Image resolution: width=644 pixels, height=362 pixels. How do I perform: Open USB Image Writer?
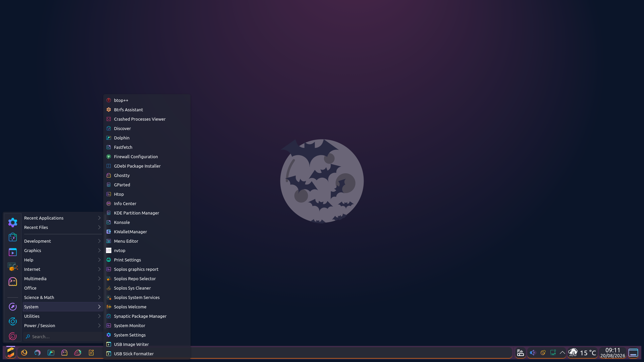(147, 344)
